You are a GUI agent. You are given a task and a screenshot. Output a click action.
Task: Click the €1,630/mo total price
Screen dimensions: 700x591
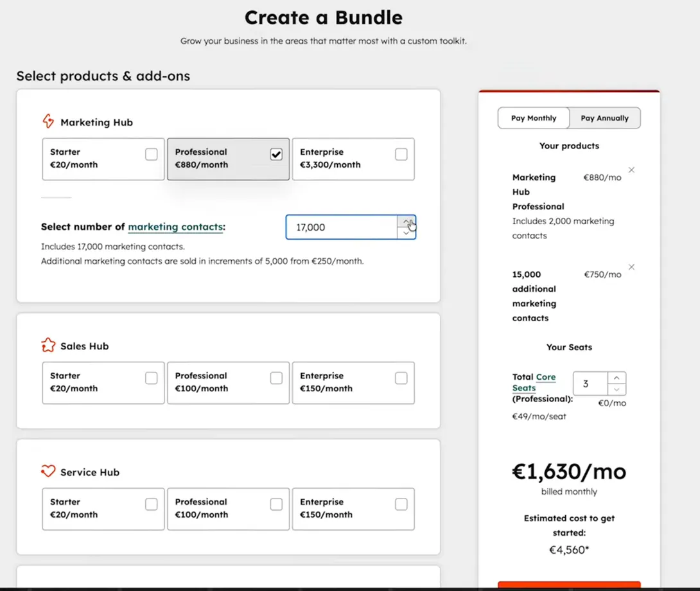coord(569,472)
